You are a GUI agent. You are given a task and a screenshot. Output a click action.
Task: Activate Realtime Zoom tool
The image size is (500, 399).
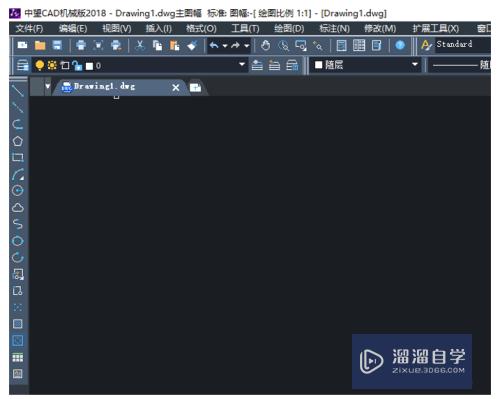tap(283, 45)
